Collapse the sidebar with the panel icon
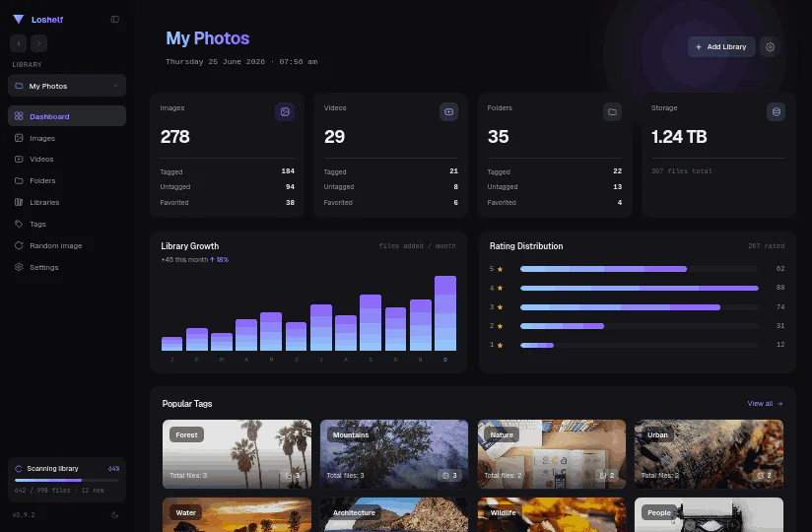812x532 pixels. pos(115,19)
